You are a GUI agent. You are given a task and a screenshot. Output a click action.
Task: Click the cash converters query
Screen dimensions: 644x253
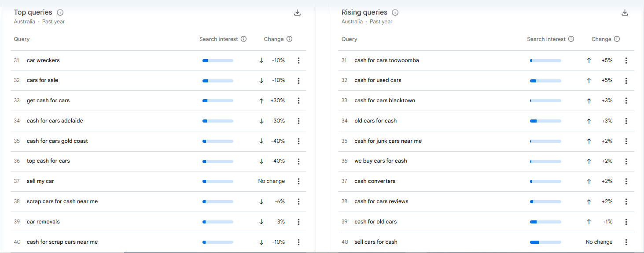pos(375,181)
